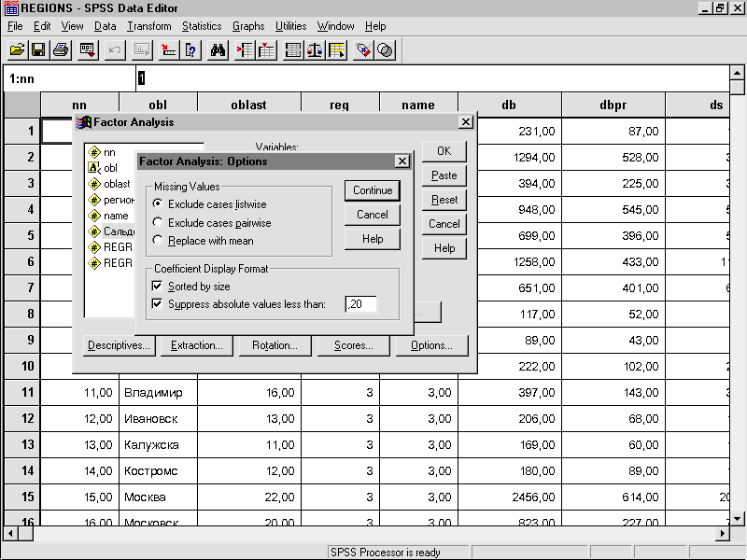747x560 pixels.
Task: Click Paste in the Factor Analysis dialog
Action: (x=444, y=175)
